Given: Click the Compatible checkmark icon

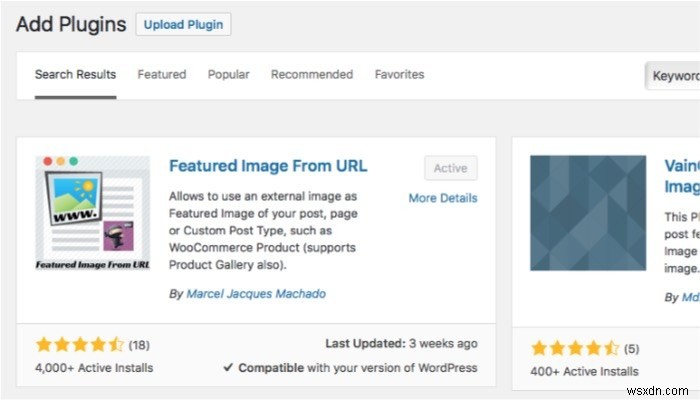Looking at the screenshot, I should (x=228, y=368).
